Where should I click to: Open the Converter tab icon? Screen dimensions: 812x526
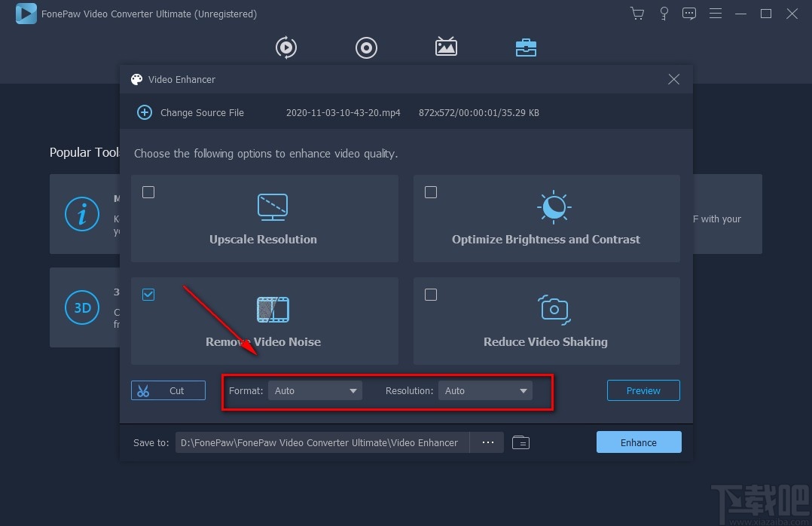point(286,47)
